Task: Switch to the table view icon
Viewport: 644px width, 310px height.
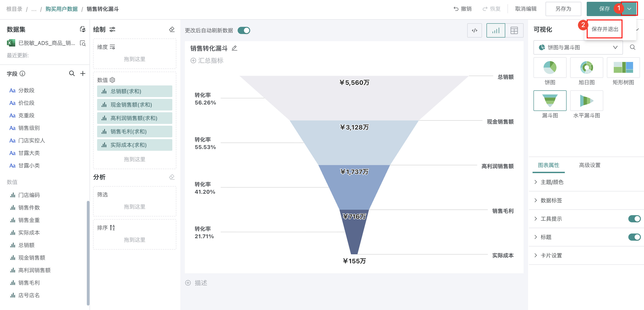Action: point(514,30)
